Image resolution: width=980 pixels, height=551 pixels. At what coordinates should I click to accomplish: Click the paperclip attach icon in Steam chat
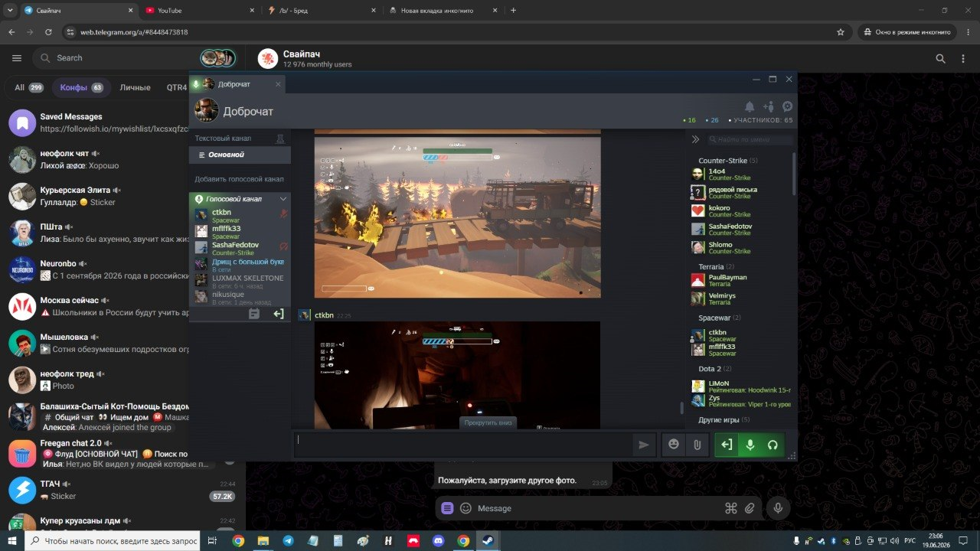point(697,445)
